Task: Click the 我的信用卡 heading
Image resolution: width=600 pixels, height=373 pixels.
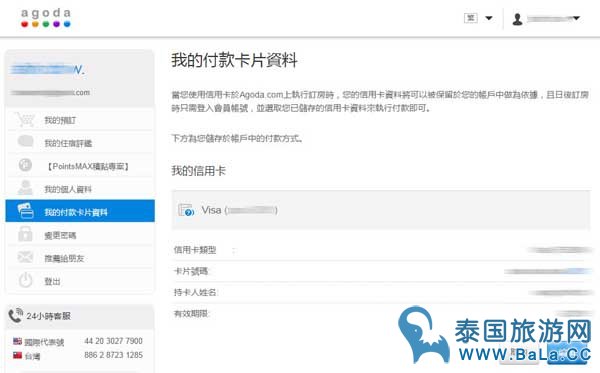Action: click(198, 171)
